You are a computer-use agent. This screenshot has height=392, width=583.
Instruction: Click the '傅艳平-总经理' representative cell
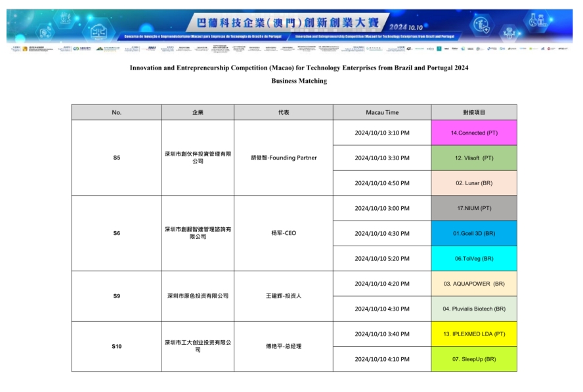click(x=284, y=346)
